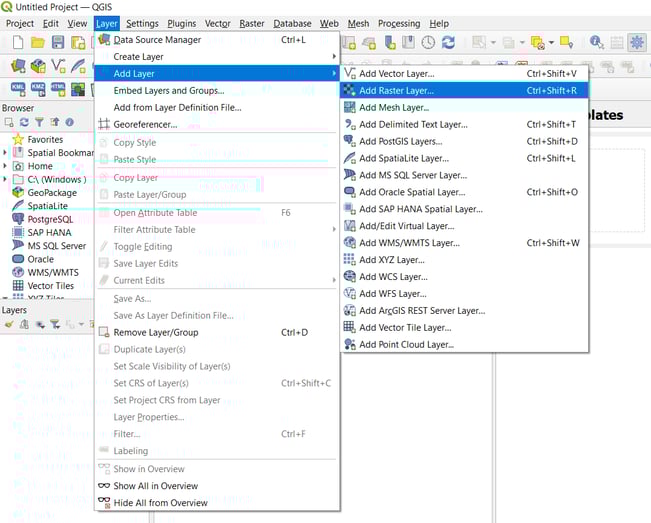Viewport: 651px width, 523px height.
Task: Open the Temporal Controller clock icon
Action: (x=428, y=42)
